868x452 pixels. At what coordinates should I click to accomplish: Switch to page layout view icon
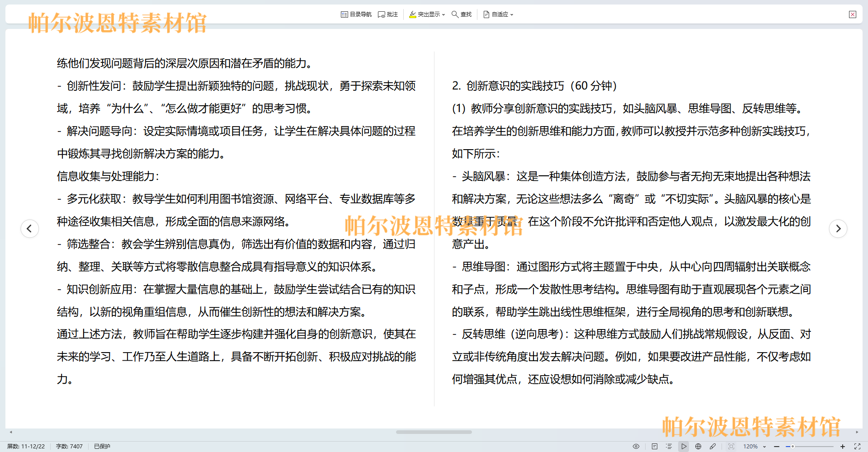pos(655,446)
